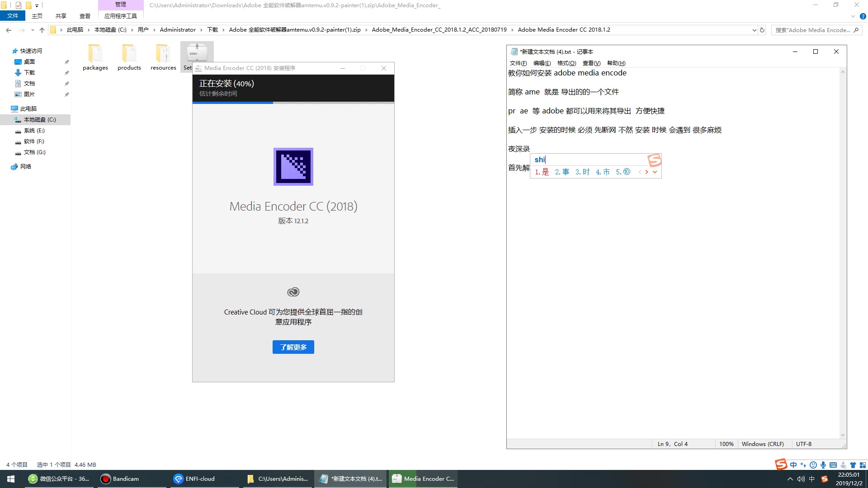Show hidden tray icons

tap(790, 479)
